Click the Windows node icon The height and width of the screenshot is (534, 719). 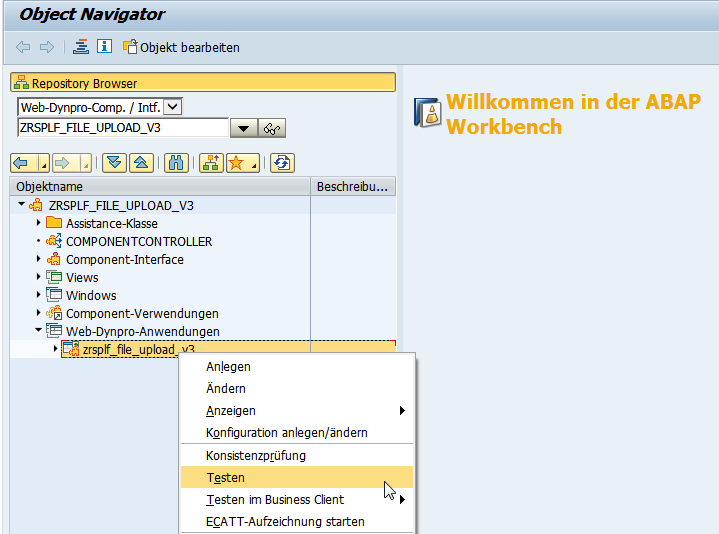click(54, 295)
